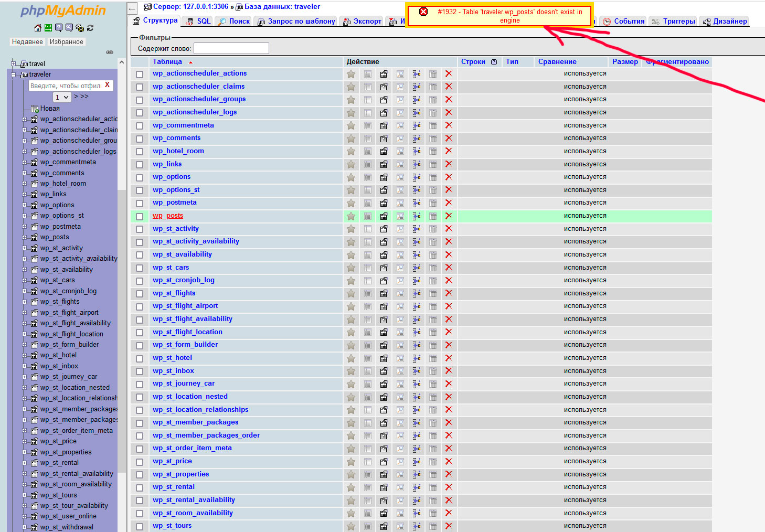The height and width of the screenshot is (532, 765).
Task: Expand the travel database tree node
Action: (14, 64)
